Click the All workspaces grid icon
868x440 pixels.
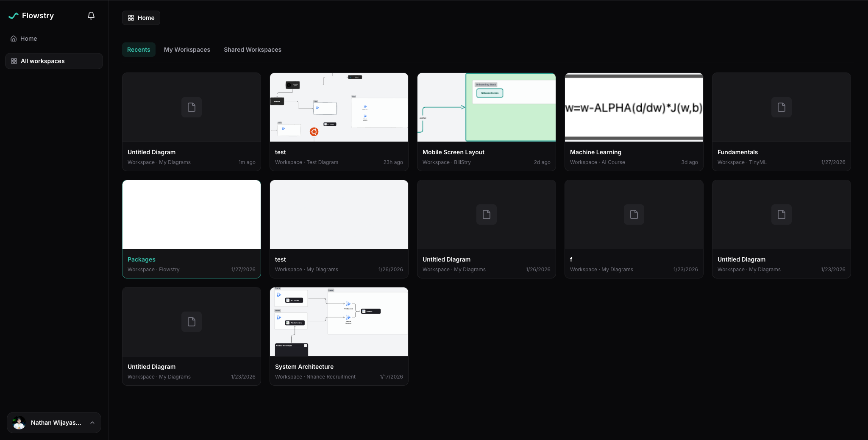point(14,61)
